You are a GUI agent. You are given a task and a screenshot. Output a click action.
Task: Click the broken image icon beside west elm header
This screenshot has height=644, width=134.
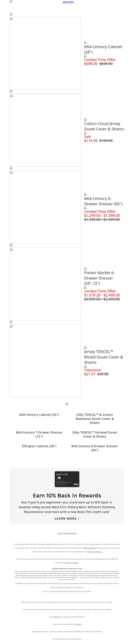(11, 1)
